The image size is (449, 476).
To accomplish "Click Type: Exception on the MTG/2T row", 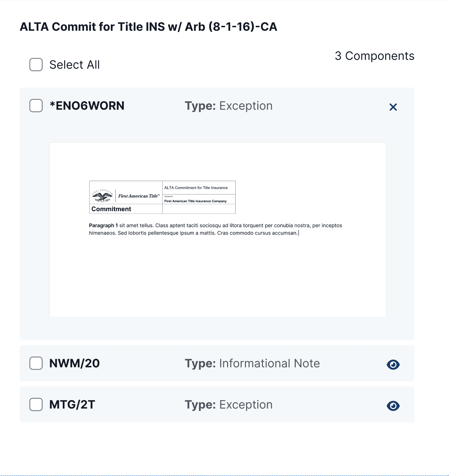I will pos(228,404).
